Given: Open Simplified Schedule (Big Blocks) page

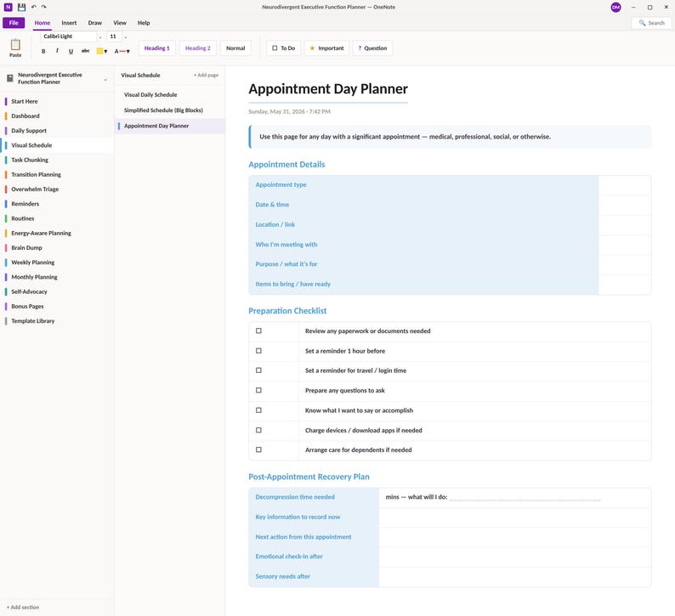Looking at the screenshot, I should (x=170, y=110).
